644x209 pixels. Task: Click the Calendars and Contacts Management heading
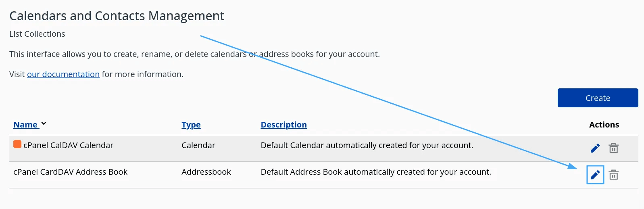point(117,16)
